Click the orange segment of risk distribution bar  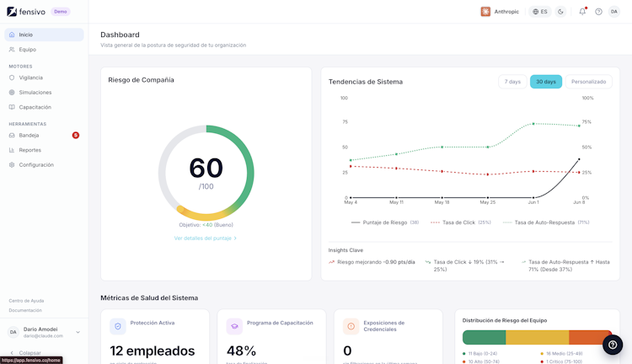(591, 337)
